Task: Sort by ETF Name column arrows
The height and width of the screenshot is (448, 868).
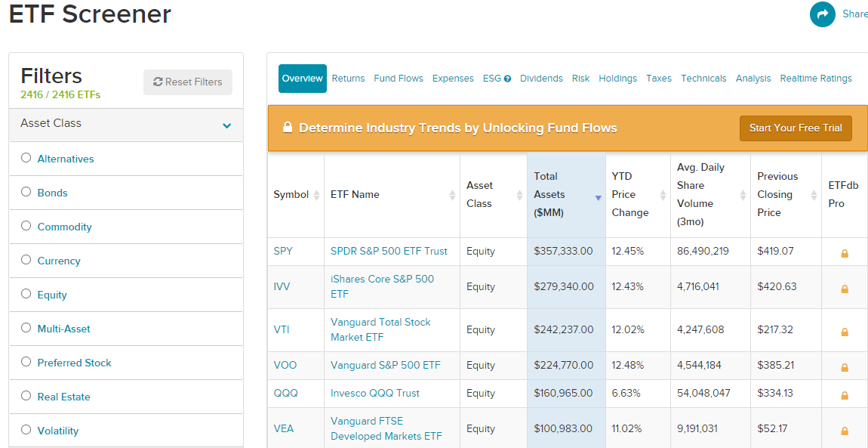Action: tap(452, 195)
